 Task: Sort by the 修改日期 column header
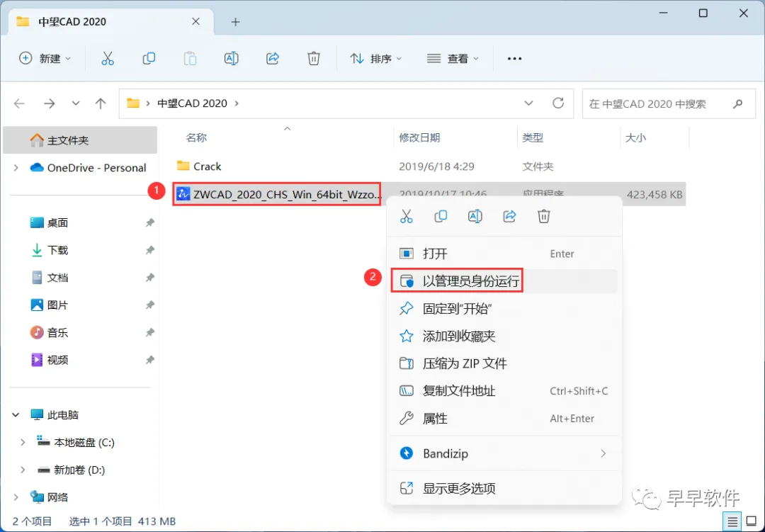pos(419,138)
